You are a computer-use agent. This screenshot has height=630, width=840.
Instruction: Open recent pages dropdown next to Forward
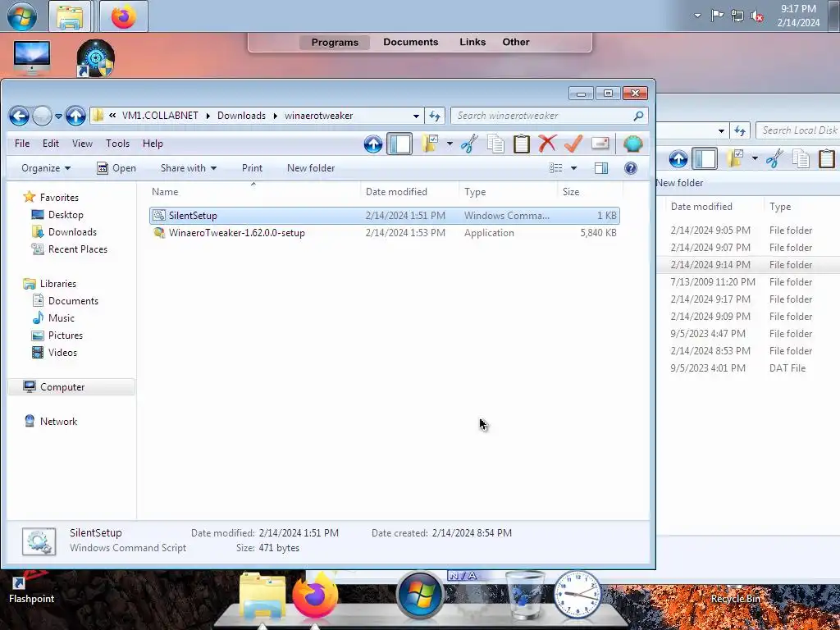pyautogui.click(x=58, y=116)
